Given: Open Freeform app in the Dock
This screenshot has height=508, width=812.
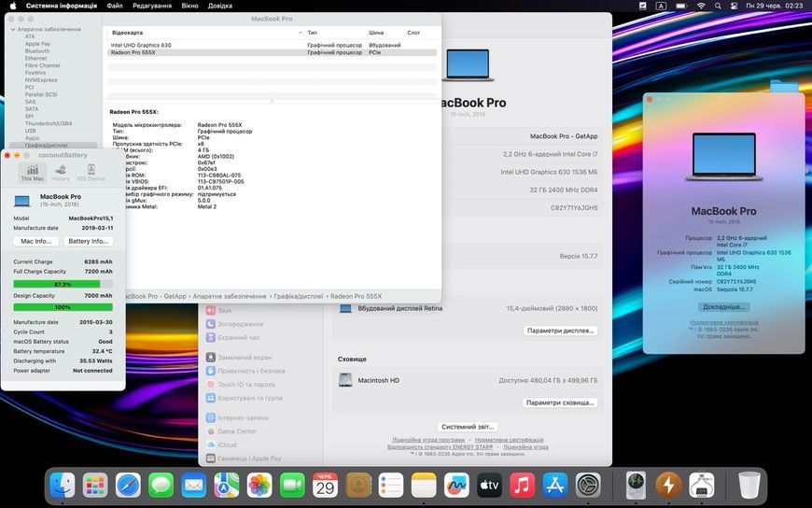Looking at the screenshot, I should click(456, 486).
